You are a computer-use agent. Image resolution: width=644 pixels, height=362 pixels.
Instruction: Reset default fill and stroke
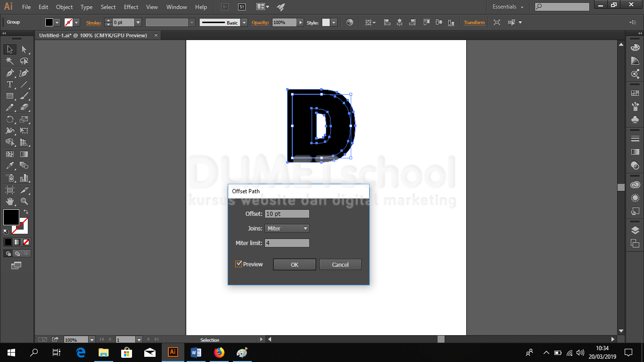pos(6,231)
